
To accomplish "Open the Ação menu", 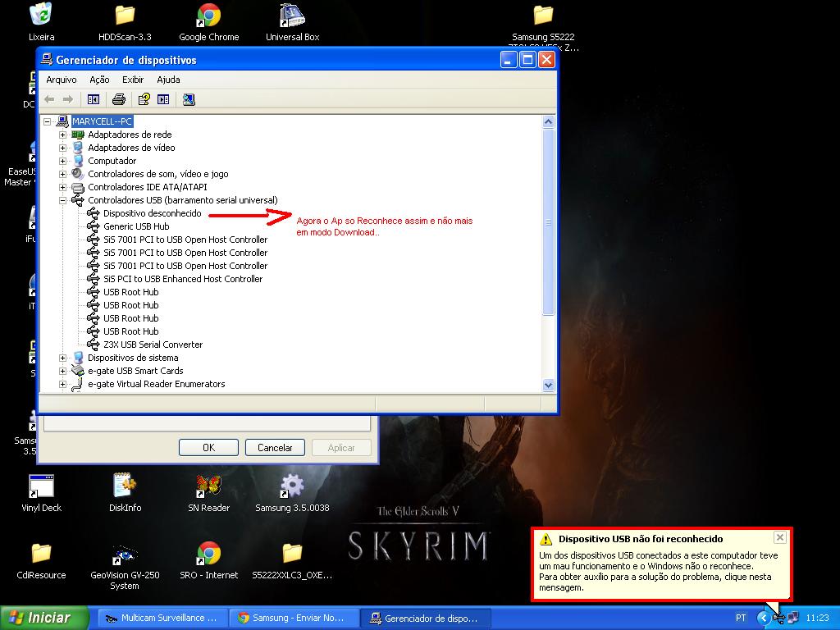I will (99, 80).
